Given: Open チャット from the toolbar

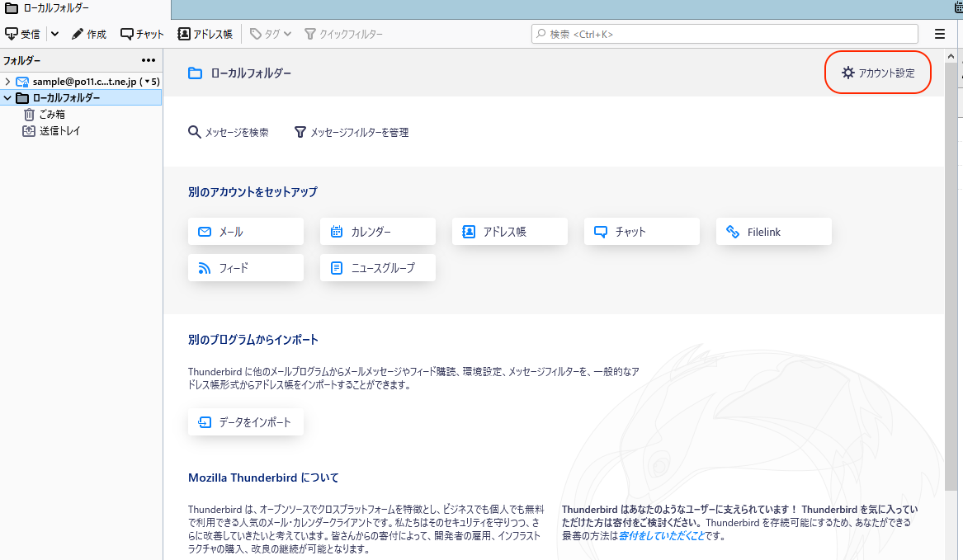Looking at the screenshot, I should click(x=142, y=35).
